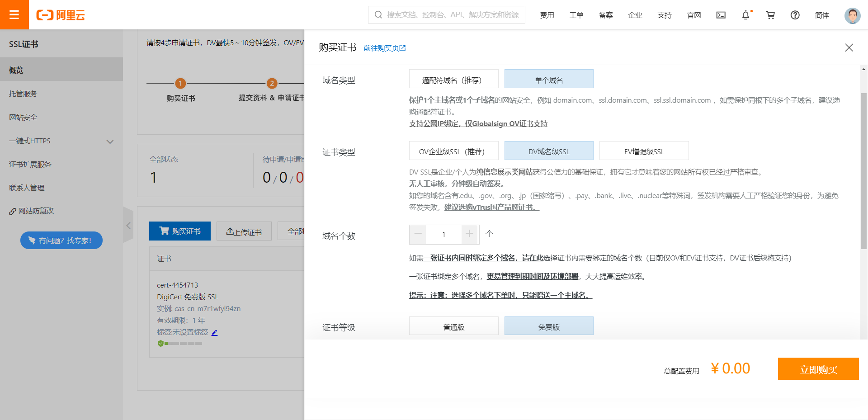Increase the domain count with plus button
Image resolution: width=868 pixels, height=420 pixels.
point(469,234)
